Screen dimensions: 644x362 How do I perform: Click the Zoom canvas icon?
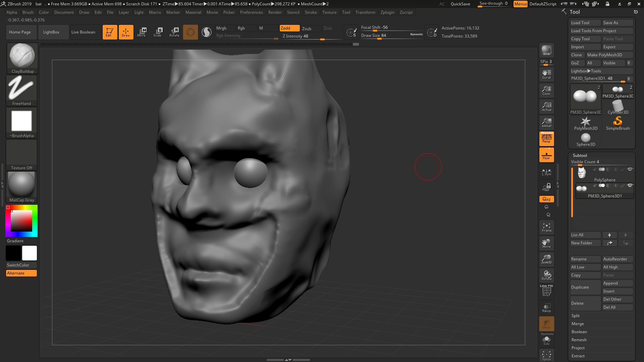(546, 90)
